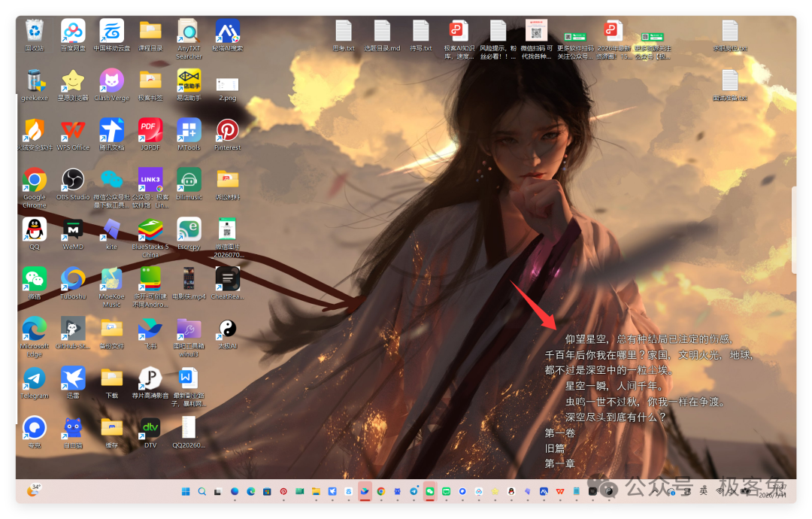The width and height of the screenshot is (812, 519).
Task: Open the QQ penguin desktop shortcut
Action: pyautogui.click(x=34, y=234)
